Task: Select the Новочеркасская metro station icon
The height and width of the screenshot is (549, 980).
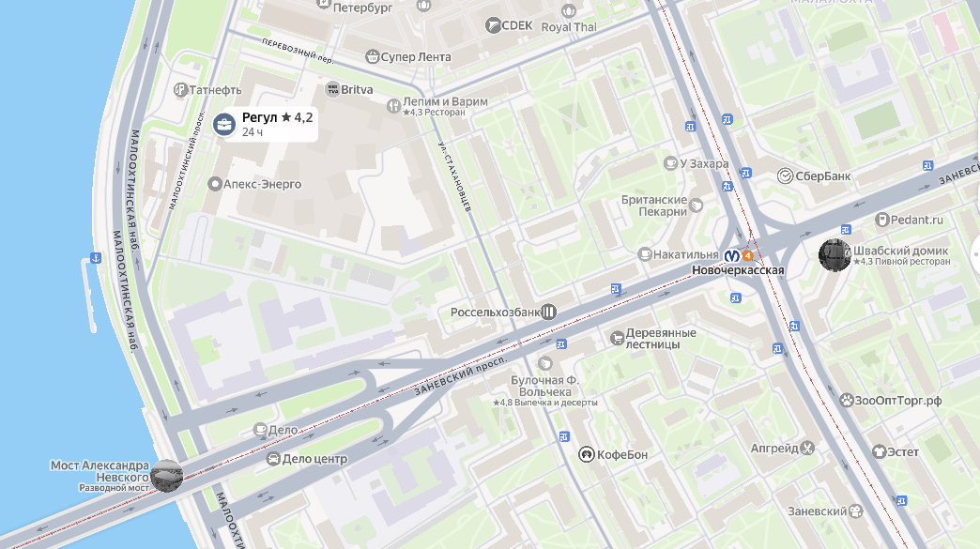Action: (x=732, y=256)
